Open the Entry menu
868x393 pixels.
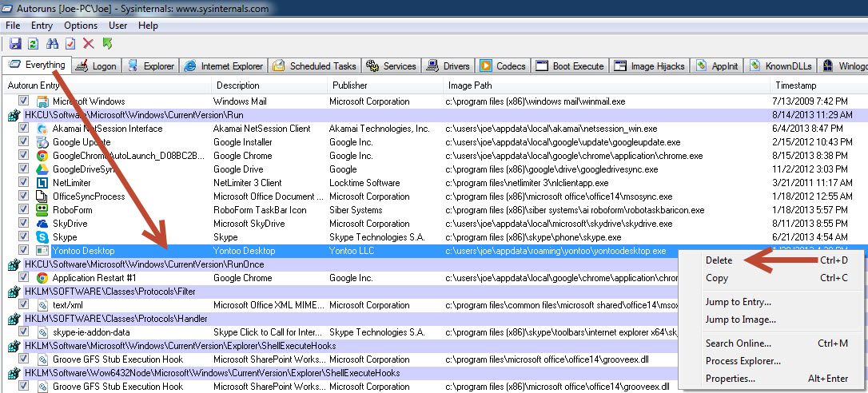coord(42,26)
